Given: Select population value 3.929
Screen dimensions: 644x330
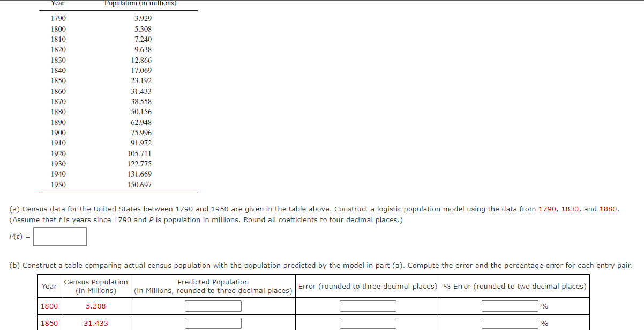Looking at the screenshot, I should click(x=143, y=18).
